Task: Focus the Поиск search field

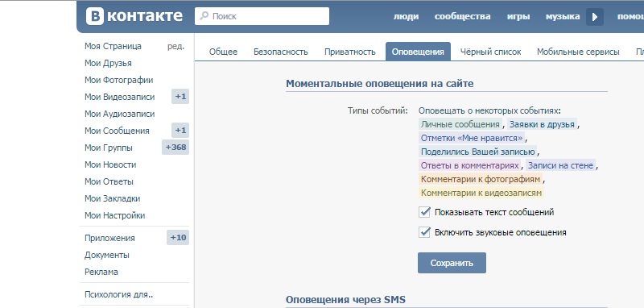Action: (x=262, y=16)
